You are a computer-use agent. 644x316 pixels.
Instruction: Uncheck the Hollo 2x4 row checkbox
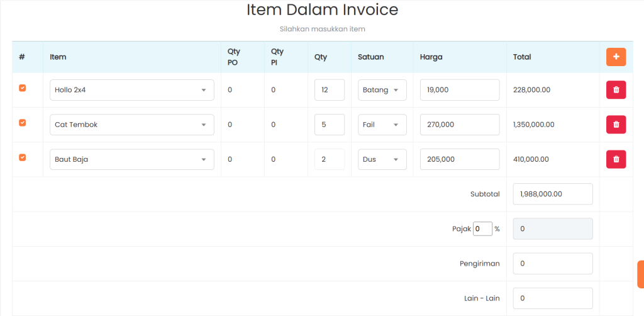coord(23,89)
